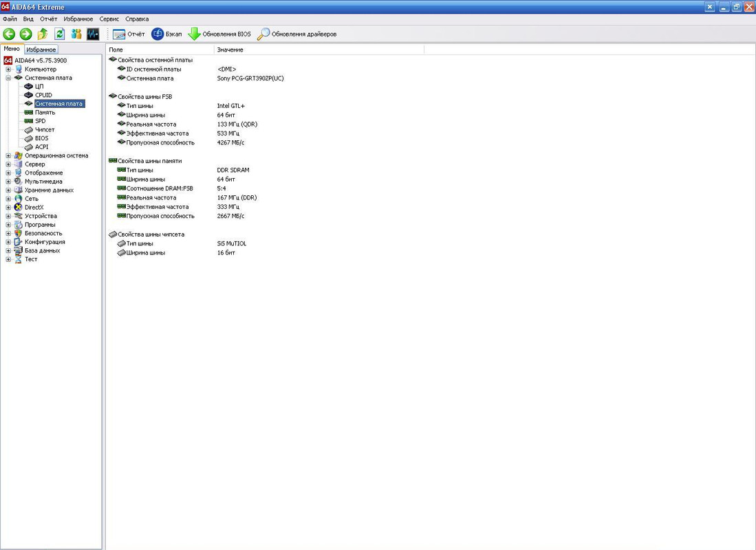Expand the Сеть tree node
This screenshot has width=756, height=550.
(8, 199)
